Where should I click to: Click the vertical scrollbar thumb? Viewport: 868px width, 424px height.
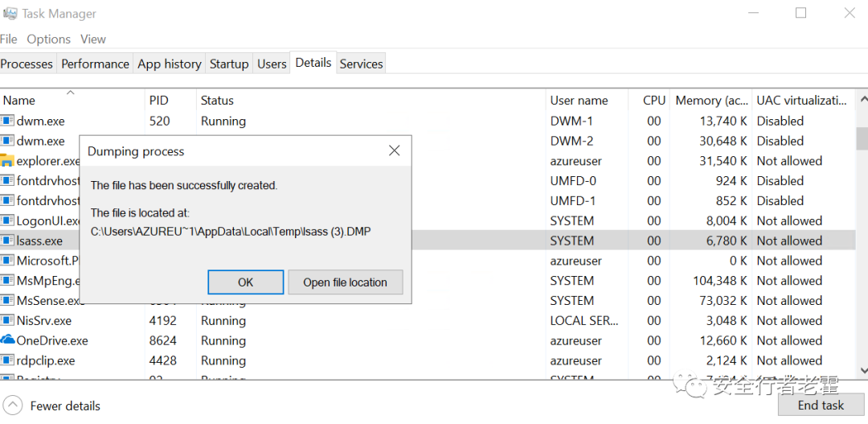pos(862,138)
